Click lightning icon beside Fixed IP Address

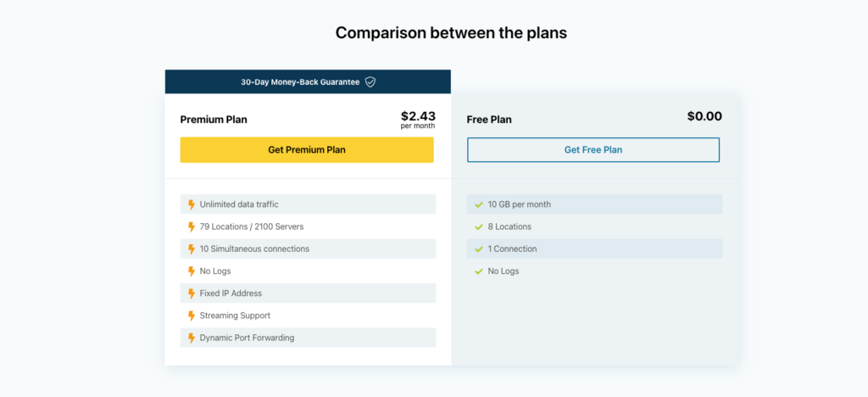coord(192,294)
